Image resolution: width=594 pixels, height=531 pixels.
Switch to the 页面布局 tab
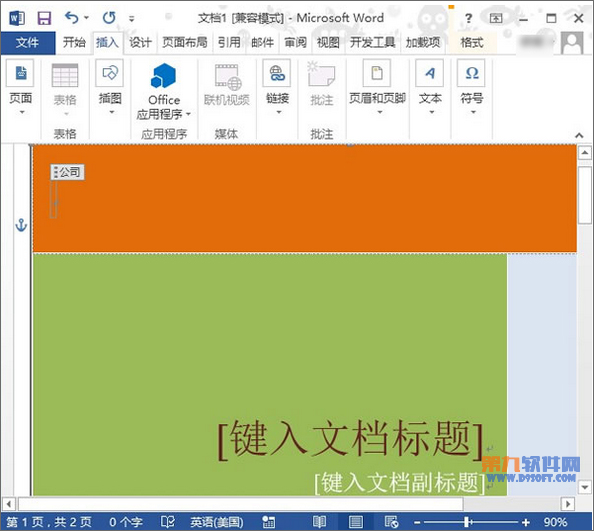pos(185,42)
